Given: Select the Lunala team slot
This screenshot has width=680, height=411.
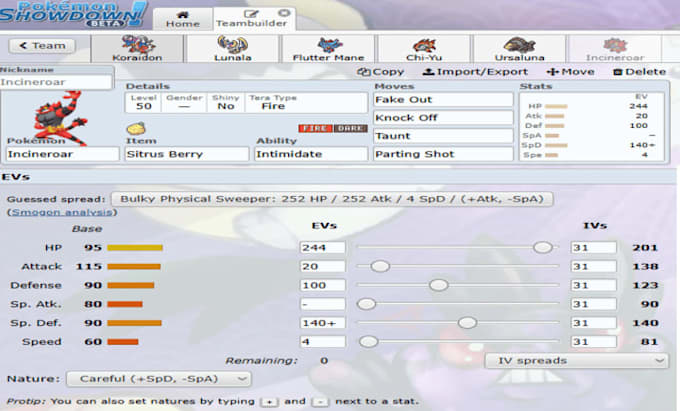Looking at the screenshot, I should pyautogui.click(x=232, y=49).
